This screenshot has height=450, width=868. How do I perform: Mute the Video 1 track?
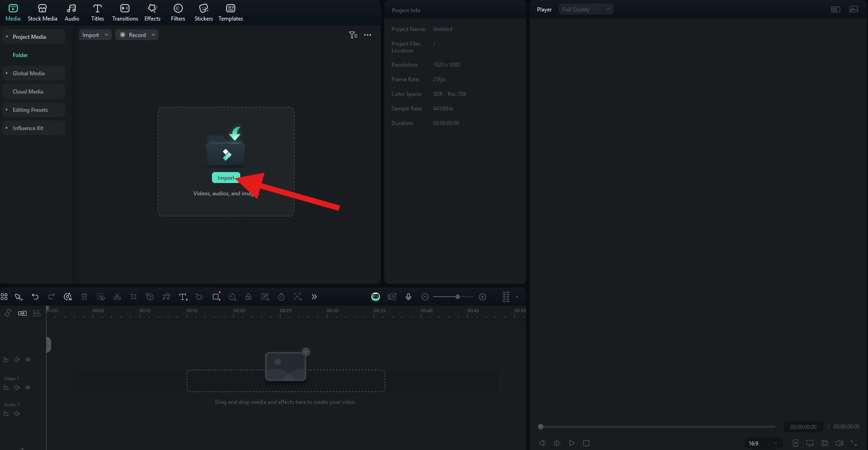[x=17, y=387]
